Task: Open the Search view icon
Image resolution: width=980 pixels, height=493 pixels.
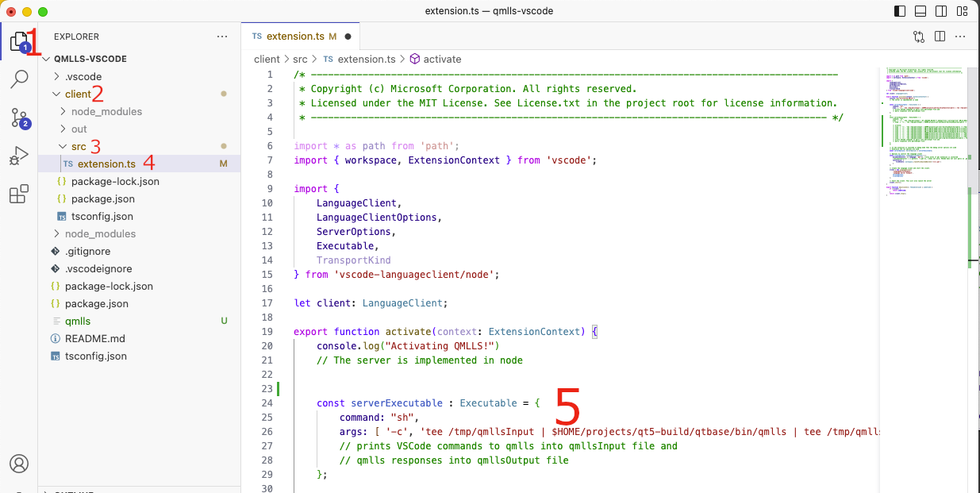Action: [19, 79]
